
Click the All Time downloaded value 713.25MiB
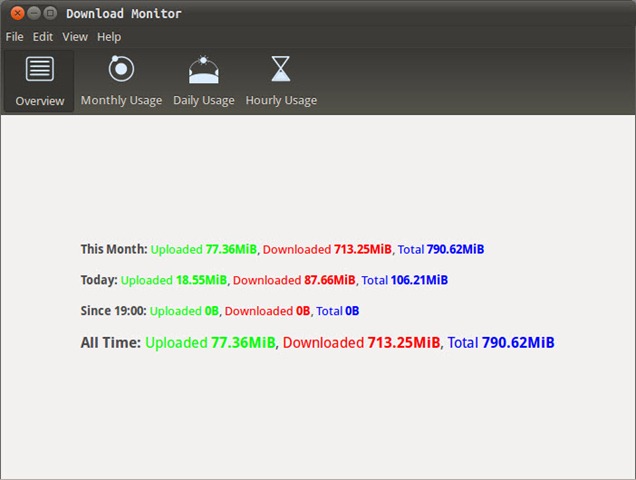404,342
